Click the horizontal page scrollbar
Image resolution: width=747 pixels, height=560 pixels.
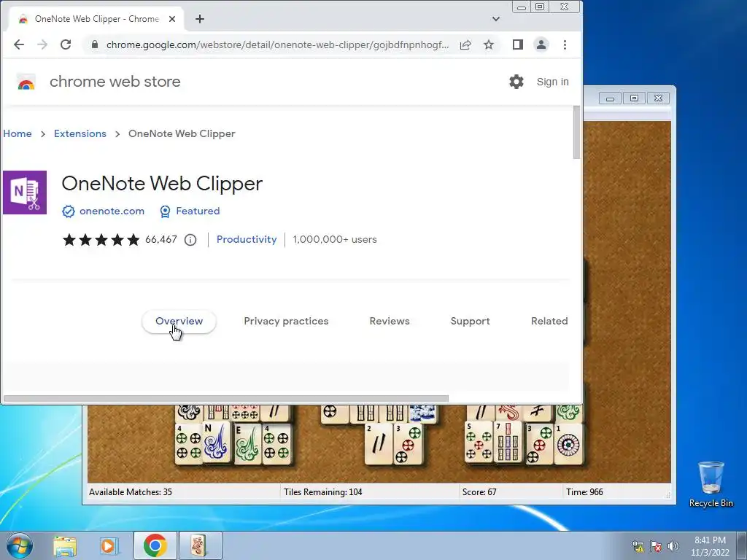(x=226, y=399)
